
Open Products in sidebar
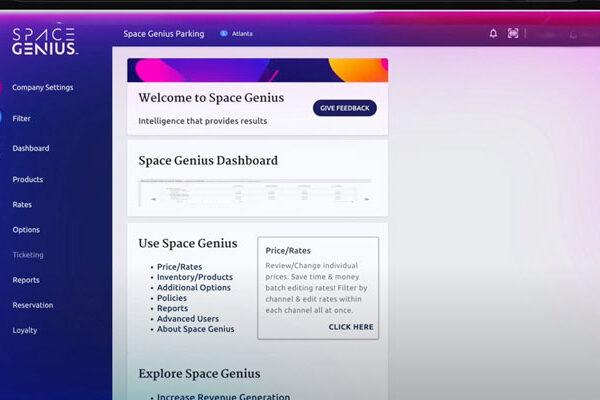[x=28, y=180]
